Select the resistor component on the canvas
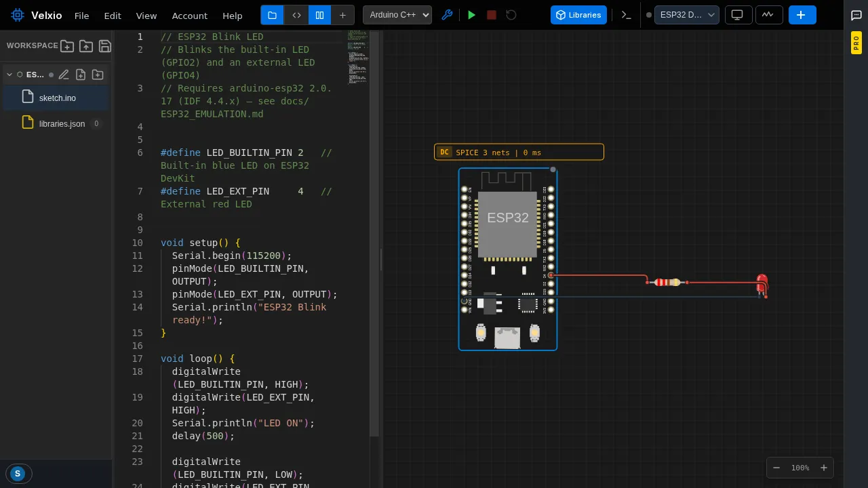The height and width of the screenshot is (488, 868). click(x=667, y=282)
